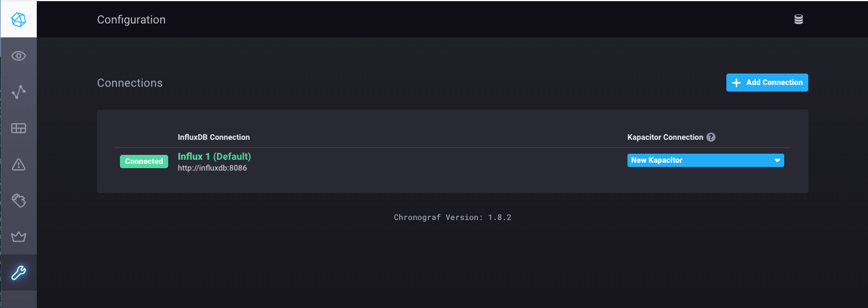Select the Configuration wrench icon

click(19, 273)
